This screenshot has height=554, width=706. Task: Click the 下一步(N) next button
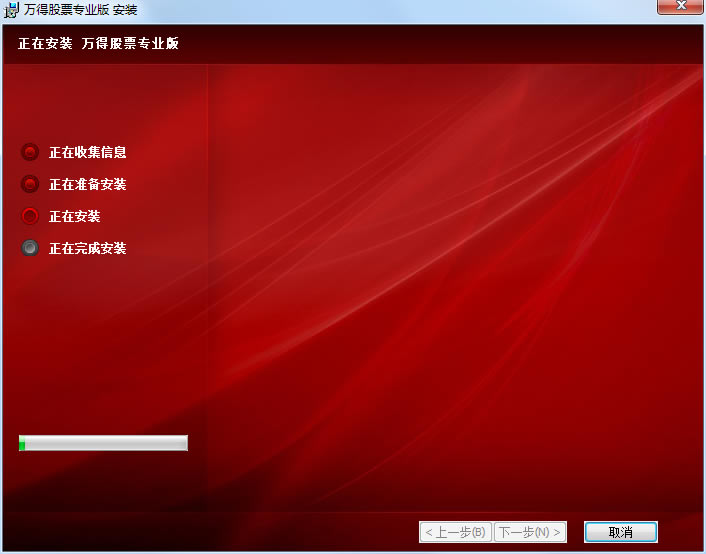pyautogui.click(x=530, y=532)
